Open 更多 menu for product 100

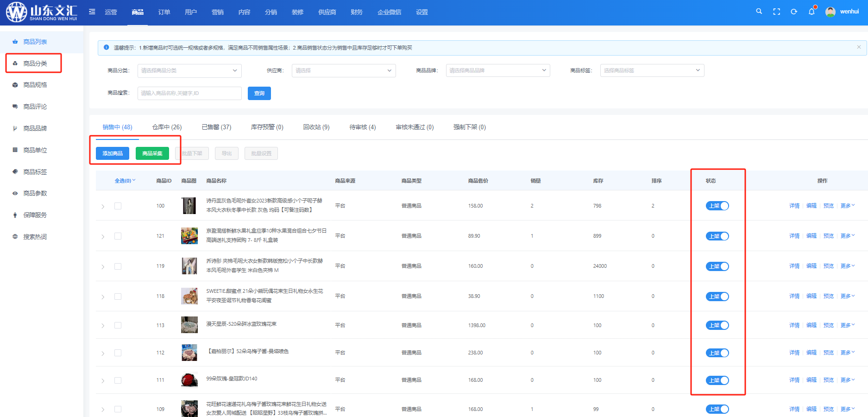tap(848, 206)
